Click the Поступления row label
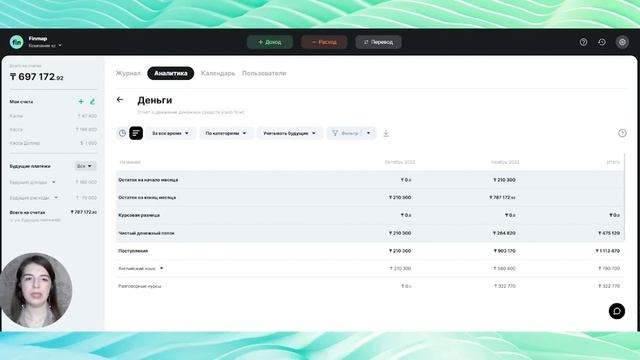 click(x=133, y=251)
